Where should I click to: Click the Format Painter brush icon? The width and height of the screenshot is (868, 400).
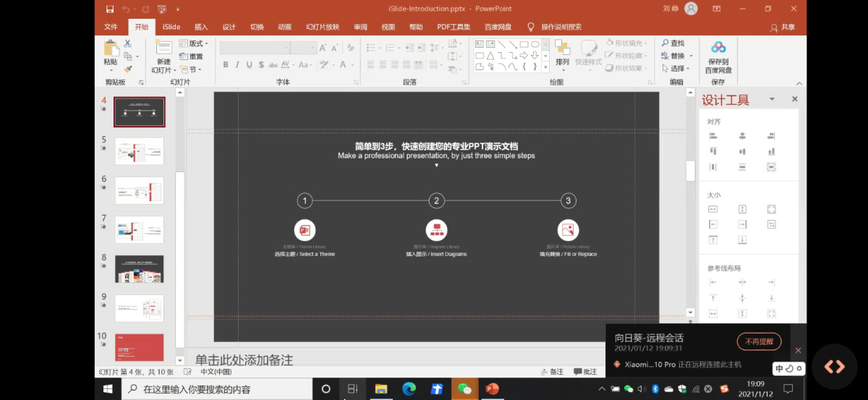pos(128,69)
